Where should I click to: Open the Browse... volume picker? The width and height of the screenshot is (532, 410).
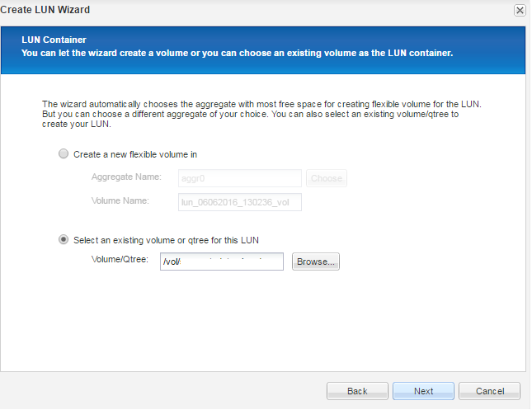tap(315, 262)
